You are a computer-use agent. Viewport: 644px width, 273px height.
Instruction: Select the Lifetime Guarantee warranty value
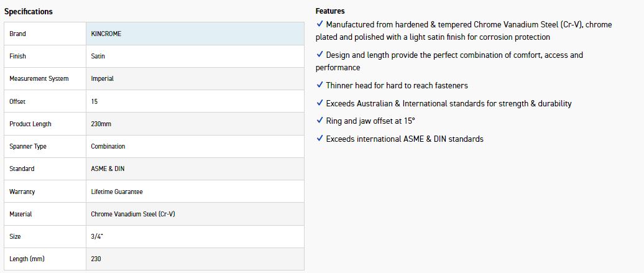(117, 192)
